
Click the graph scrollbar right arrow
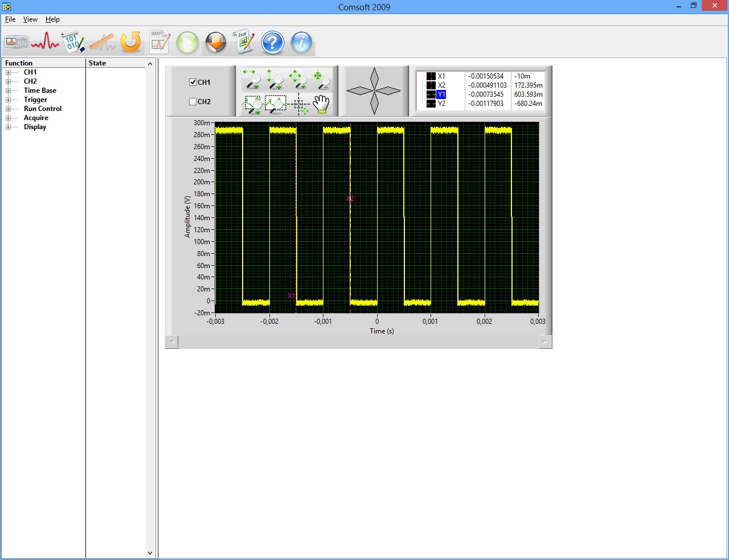545,342
